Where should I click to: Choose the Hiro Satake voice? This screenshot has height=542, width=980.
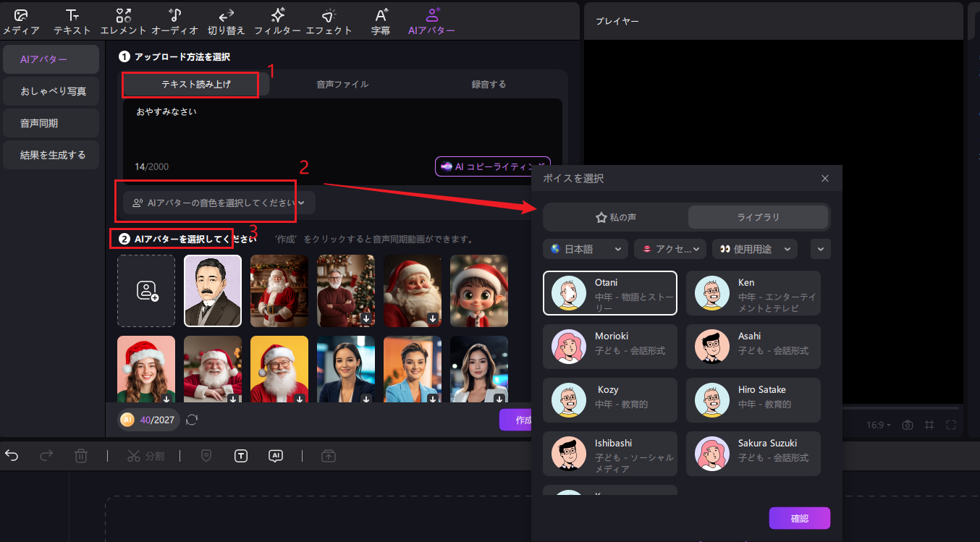point(753,400)
